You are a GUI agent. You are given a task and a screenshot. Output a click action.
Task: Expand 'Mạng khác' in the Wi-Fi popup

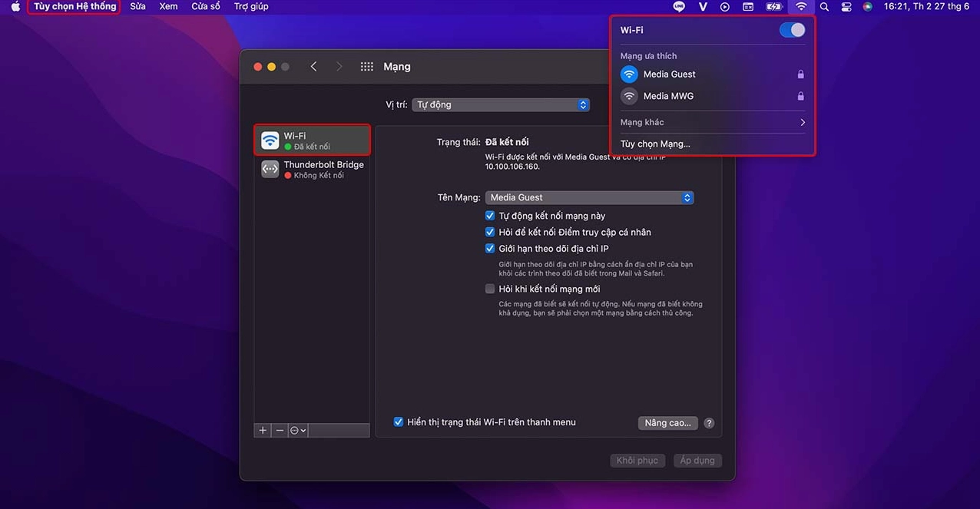click(x=713, y=122)
